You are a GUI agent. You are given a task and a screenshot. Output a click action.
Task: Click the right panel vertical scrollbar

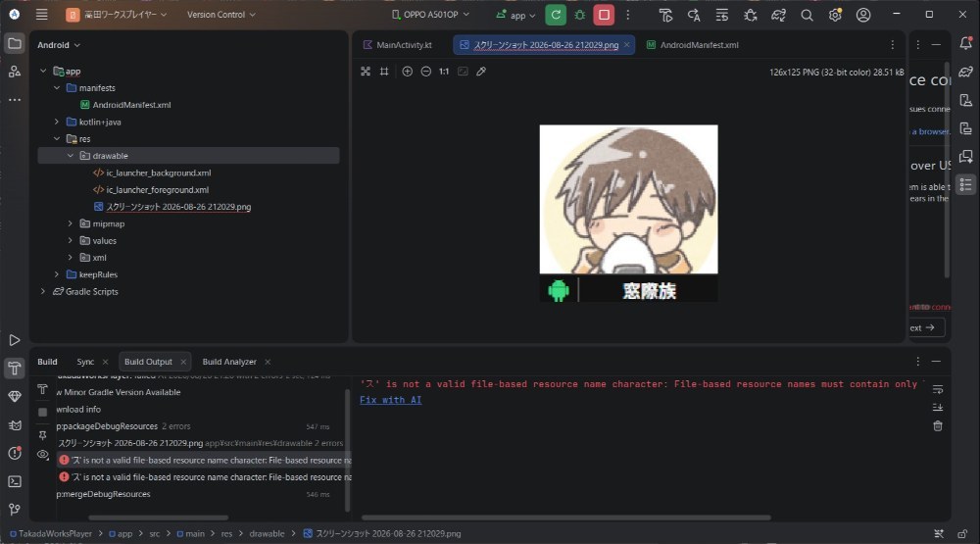coord(947,169)
